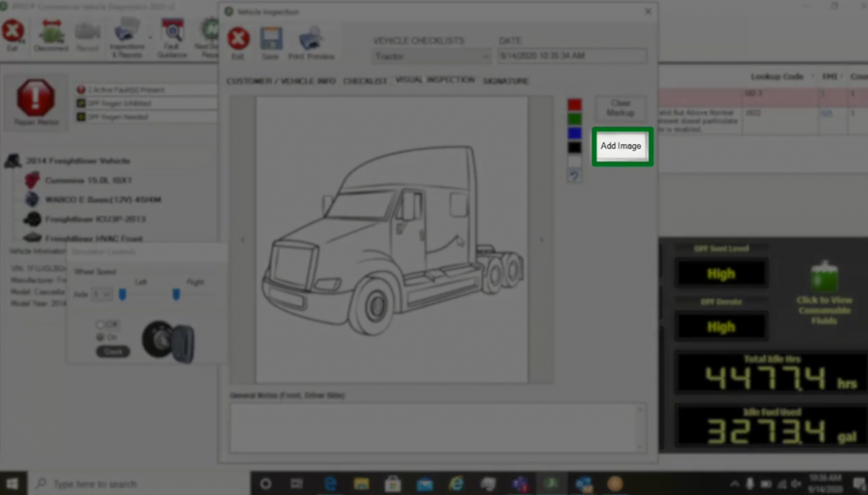Open the Signature tab
868x495 pixels.
click(505, 81)
